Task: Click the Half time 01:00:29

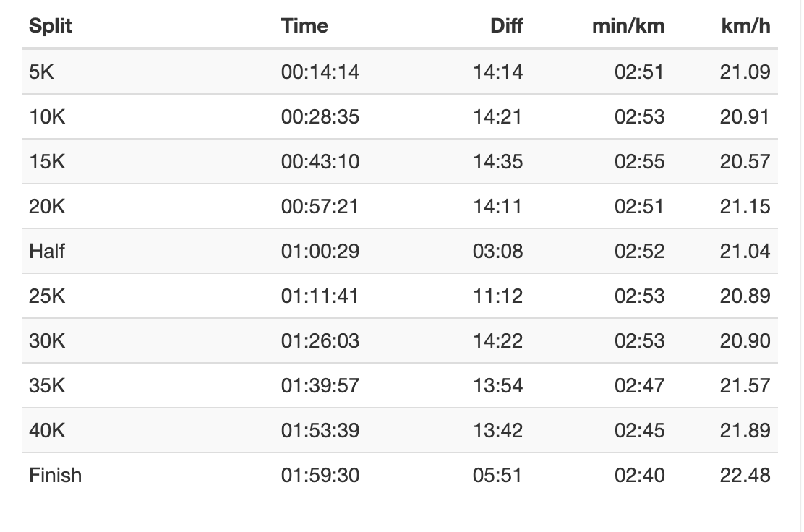Action: point(320,251)
